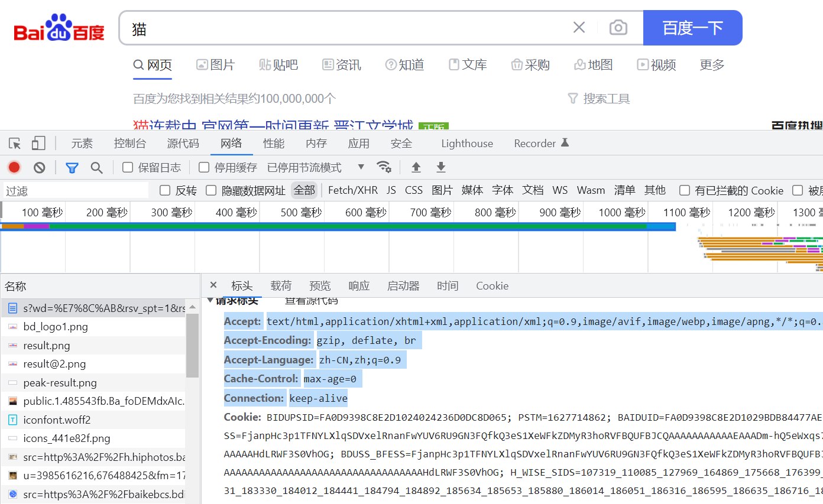Stop recording network log with red button

coord(14,168)
